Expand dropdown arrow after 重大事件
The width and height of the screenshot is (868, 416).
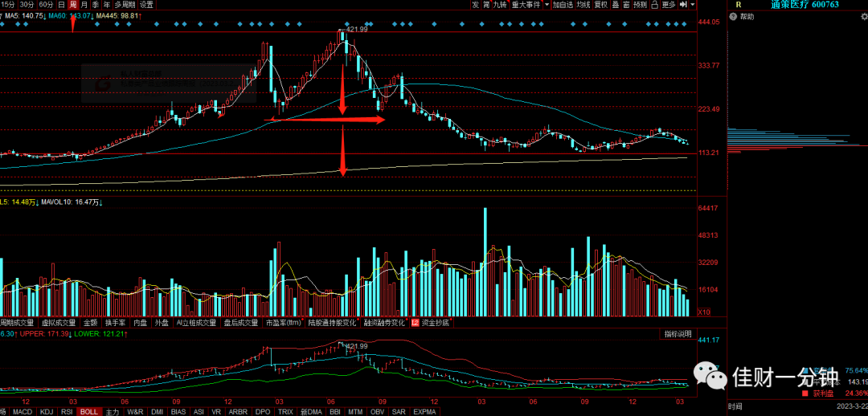tap(547, 5)
